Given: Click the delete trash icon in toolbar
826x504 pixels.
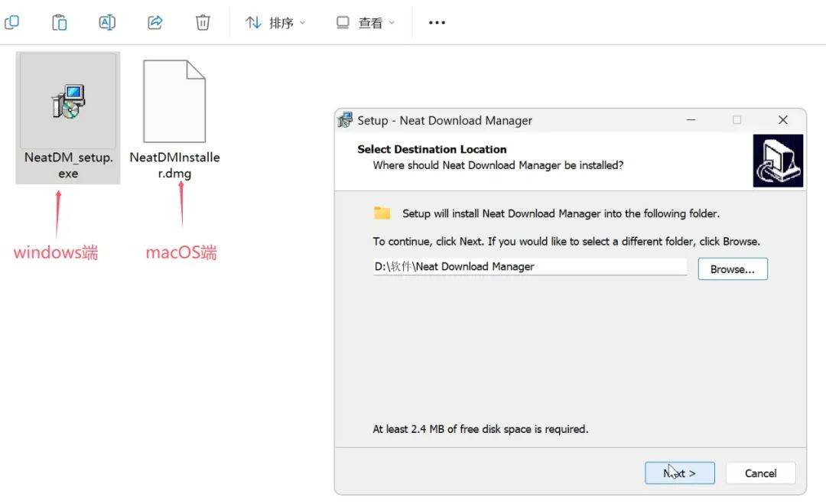Looking at the screenshot, I should click(203, 23).
